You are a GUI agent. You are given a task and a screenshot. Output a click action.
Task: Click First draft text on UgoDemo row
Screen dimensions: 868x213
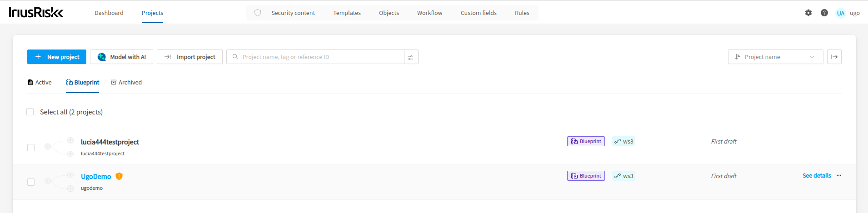pos(723,176)
